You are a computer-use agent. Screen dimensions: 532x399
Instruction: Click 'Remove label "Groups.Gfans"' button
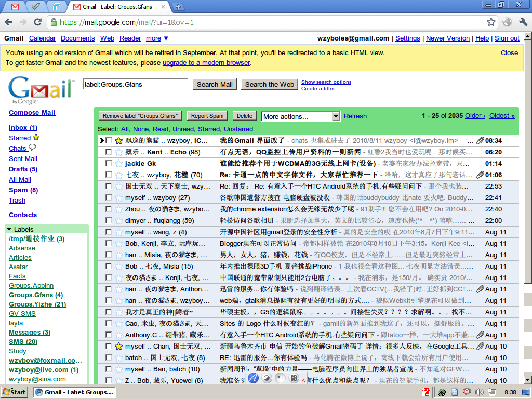click(x=140, y=116)
